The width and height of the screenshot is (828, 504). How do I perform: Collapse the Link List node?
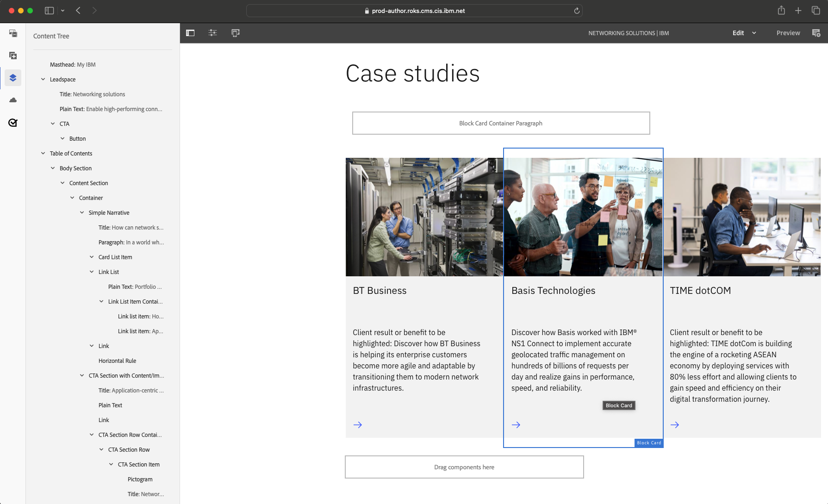92,272
